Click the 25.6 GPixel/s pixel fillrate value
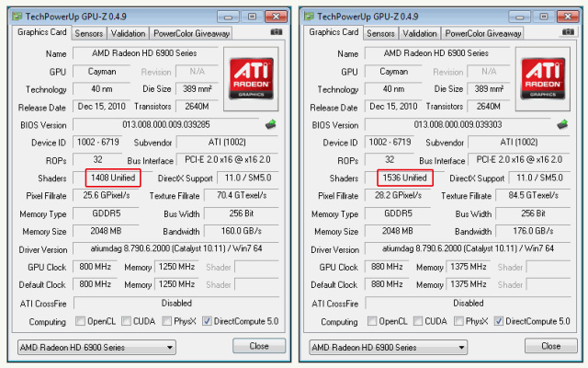 (107, 195)
